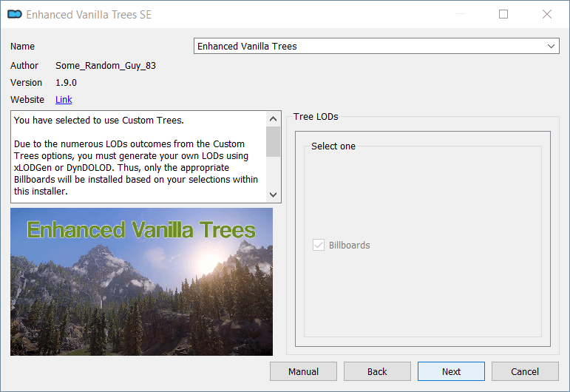Click the description scrollbar thumb

click(273, 141)
